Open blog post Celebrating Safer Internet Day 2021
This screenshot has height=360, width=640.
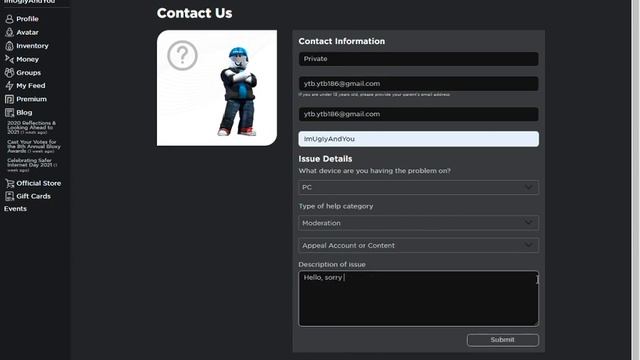pos(32,165)
